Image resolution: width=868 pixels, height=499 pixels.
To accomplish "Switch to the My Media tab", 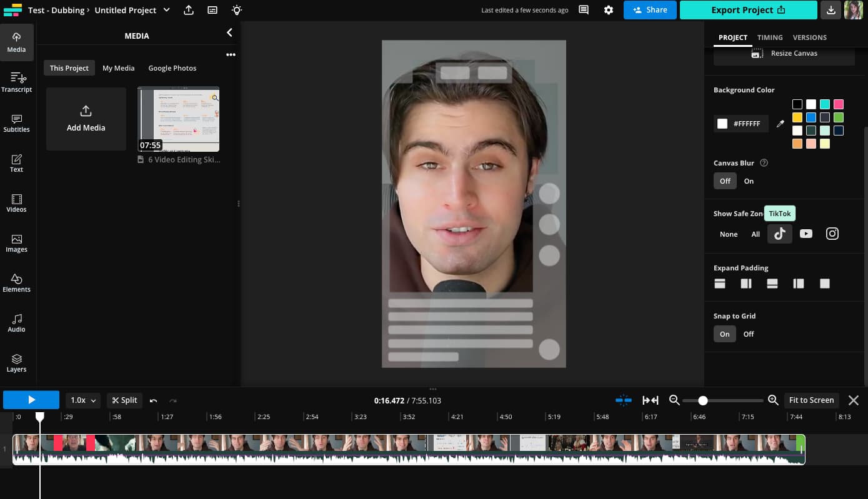I will point(118,67).
